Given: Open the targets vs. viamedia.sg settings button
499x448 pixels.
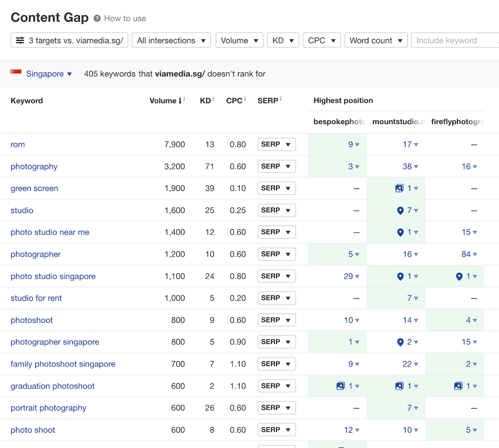Looking at the screenshot, I should pyautogui.click(x=69, y=40).
